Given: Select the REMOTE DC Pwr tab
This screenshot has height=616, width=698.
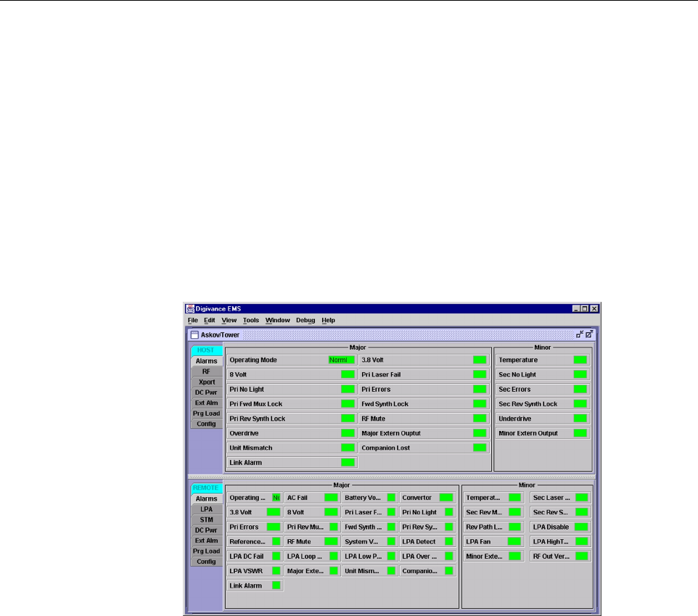Looking at the screenshot, I should [207, 530].
